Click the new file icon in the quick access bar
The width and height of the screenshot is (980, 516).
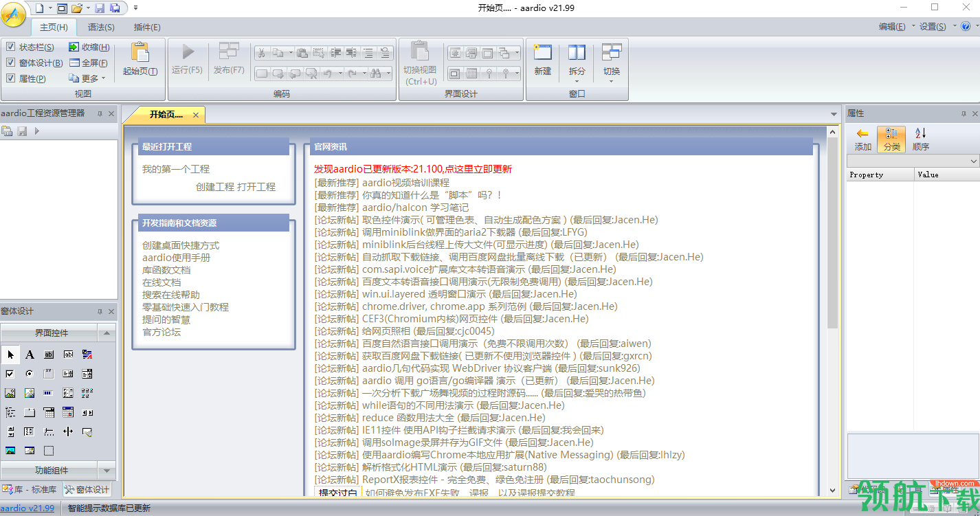(38, 8)
